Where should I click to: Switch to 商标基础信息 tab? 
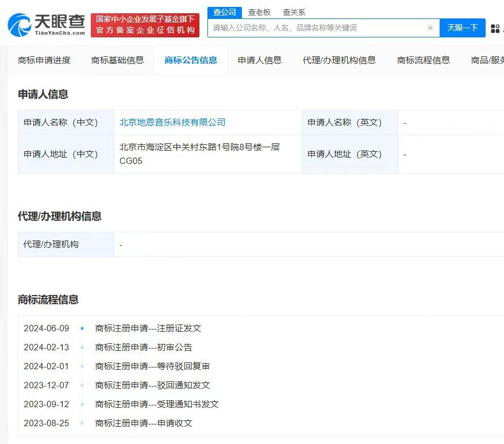coord(118,59)
